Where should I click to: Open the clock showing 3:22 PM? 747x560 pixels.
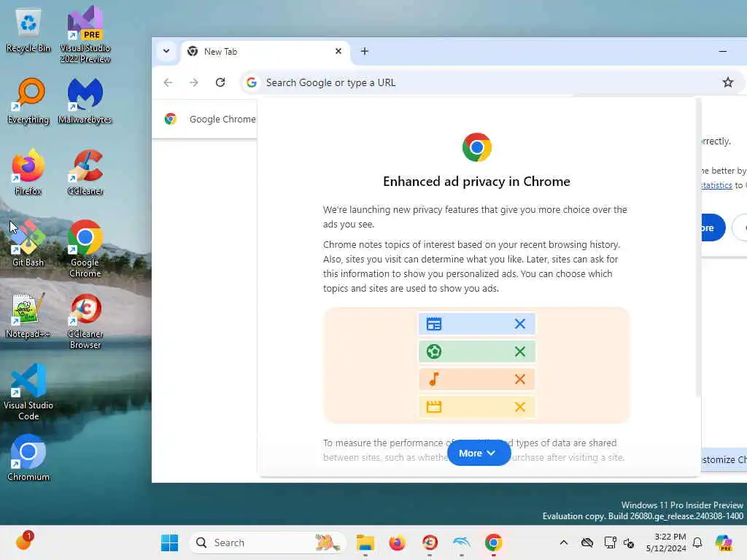coord(666,542)
